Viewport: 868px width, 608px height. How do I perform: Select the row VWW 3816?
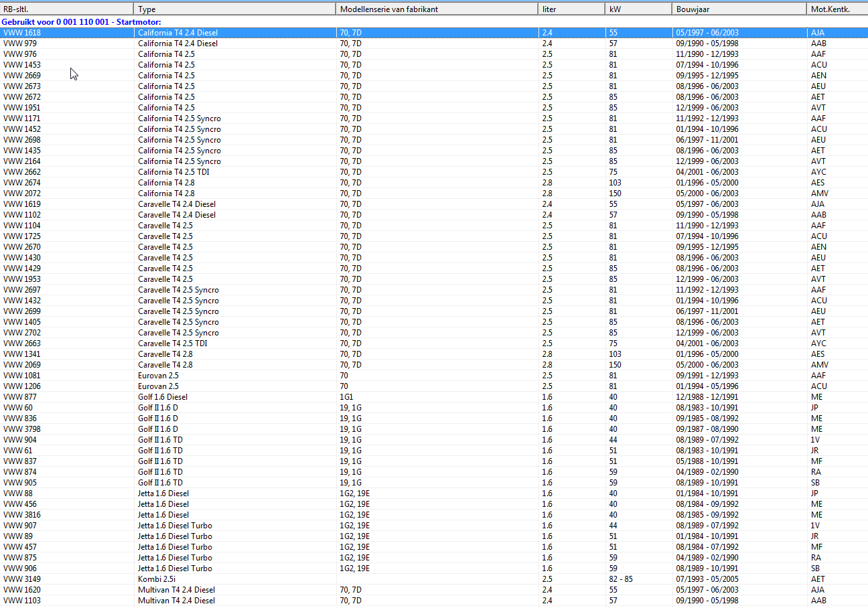click(434, 515)
